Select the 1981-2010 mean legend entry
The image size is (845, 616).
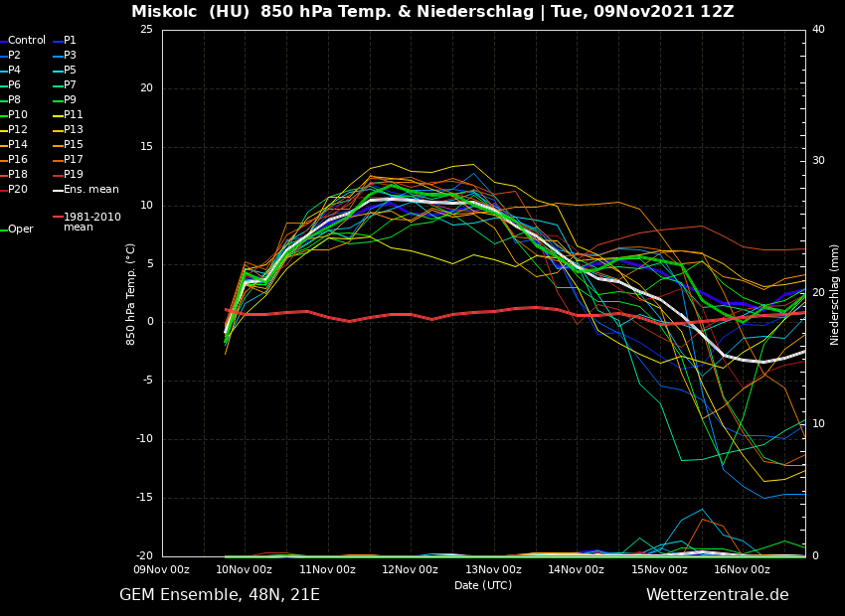(91, 222)
